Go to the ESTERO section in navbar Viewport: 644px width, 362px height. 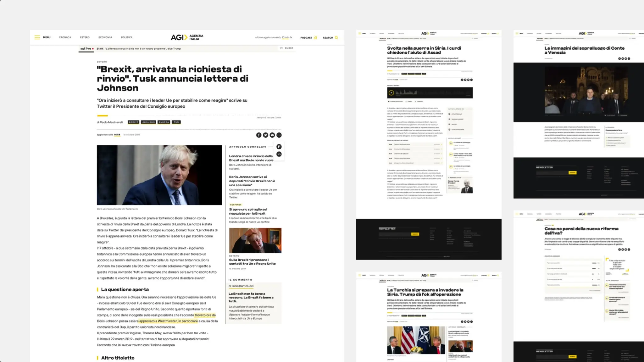coord(85,37)
